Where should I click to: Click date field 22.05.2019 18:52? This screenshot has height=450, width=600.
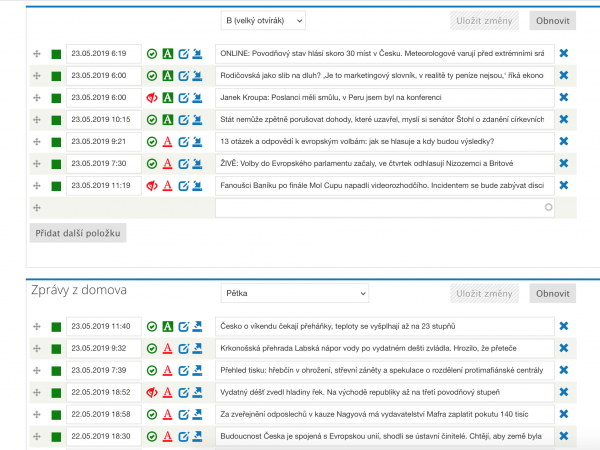pyautogui.click(x=104, y=392)
